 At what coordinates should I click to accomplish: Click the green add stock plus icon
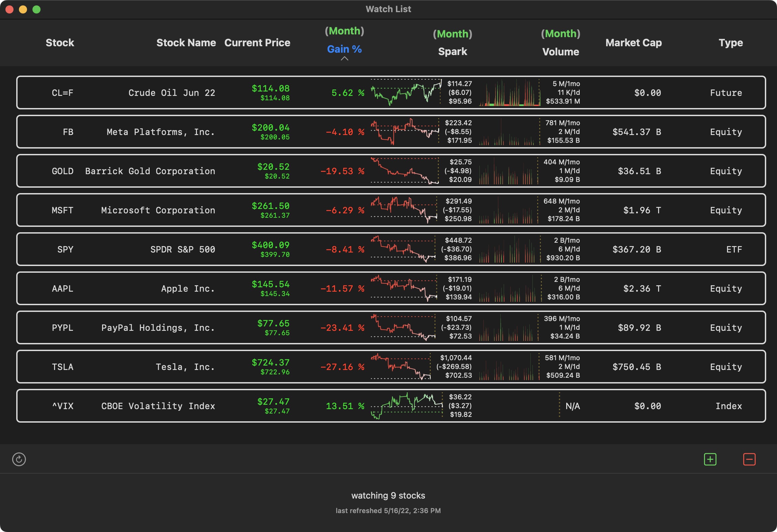pyautogui.click(x=710, y=459)
